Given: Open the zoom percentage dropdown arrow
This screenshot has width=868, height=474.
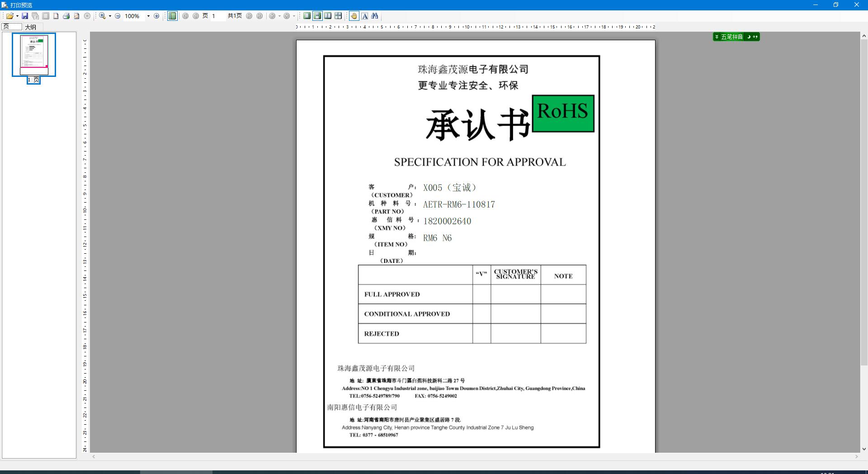Looking at the screenshot, I should (x=148, y=16).
